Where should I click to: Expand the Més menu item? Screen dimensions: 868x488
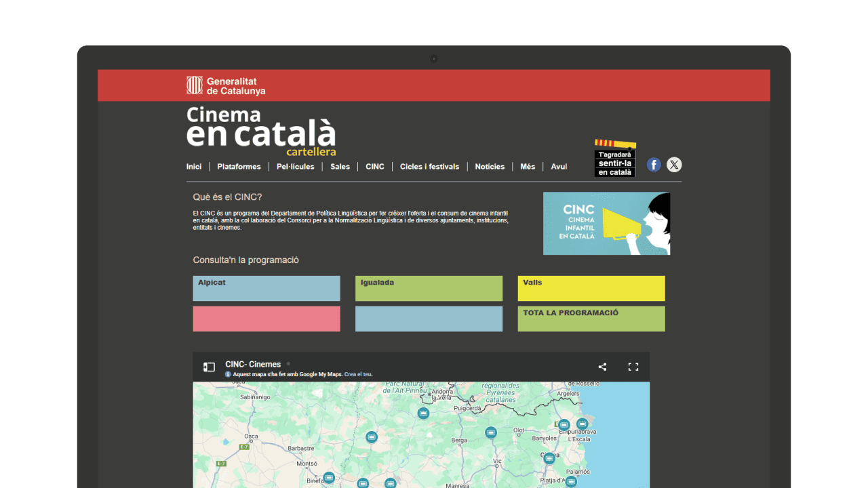[x=528, y=167]
